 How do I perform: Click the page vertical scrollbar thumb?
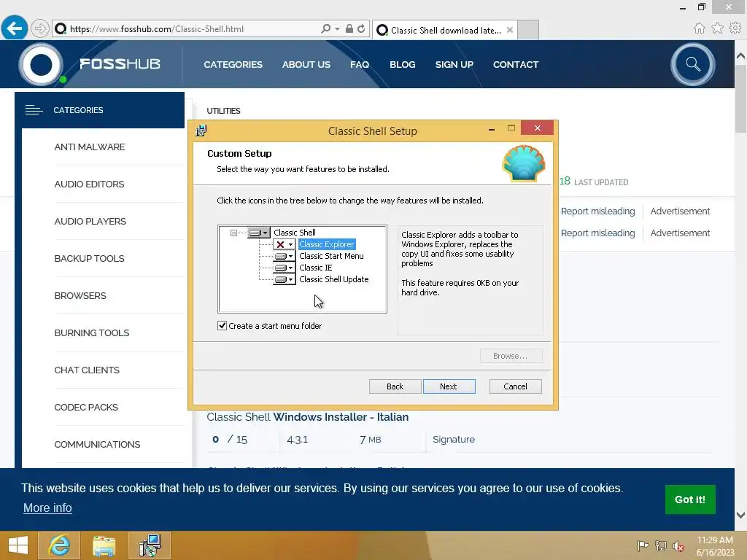click(740, 98)
